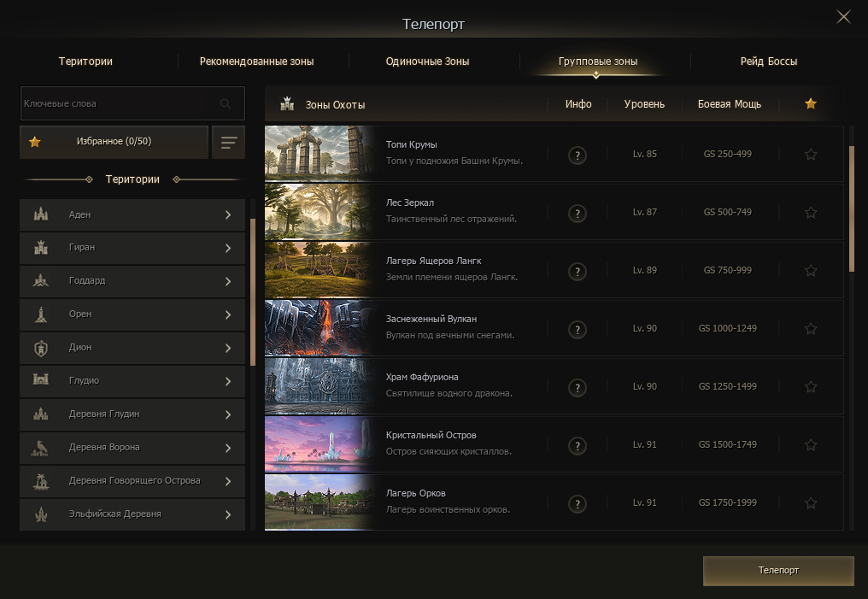Open info for Топи Крумы zone
868x599 pixels.
(578, 156)
